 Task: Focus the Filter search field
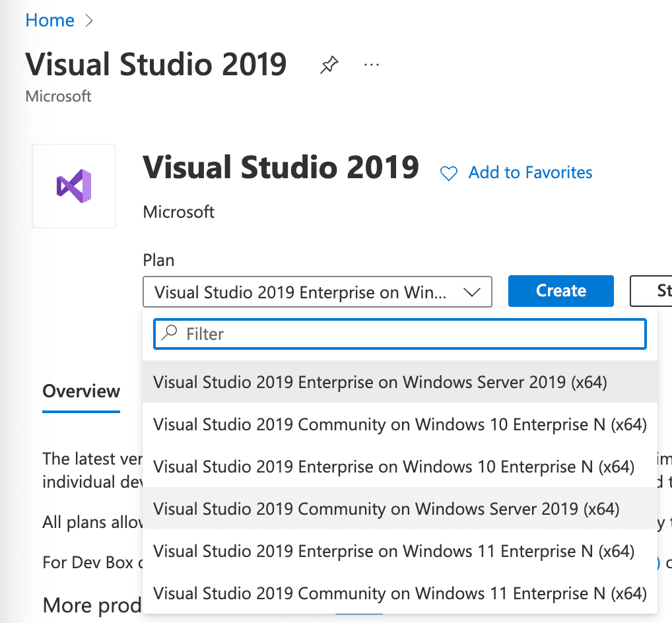coord(400,334)
